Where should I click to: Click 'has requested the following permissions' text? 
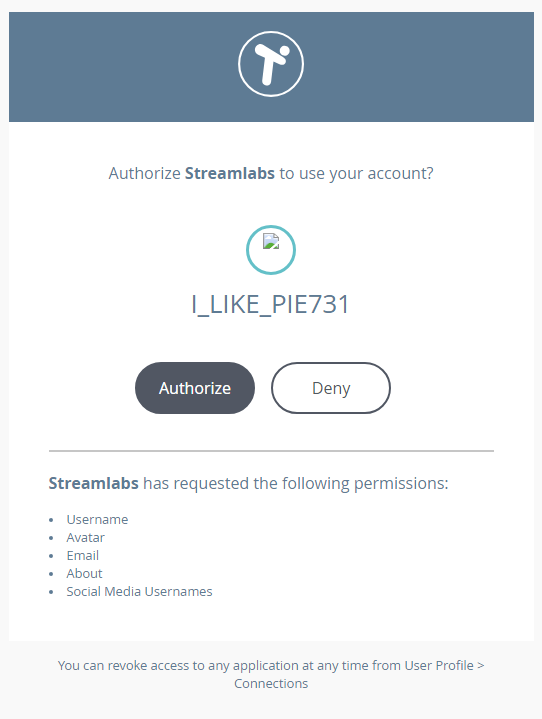pos(296,483)
